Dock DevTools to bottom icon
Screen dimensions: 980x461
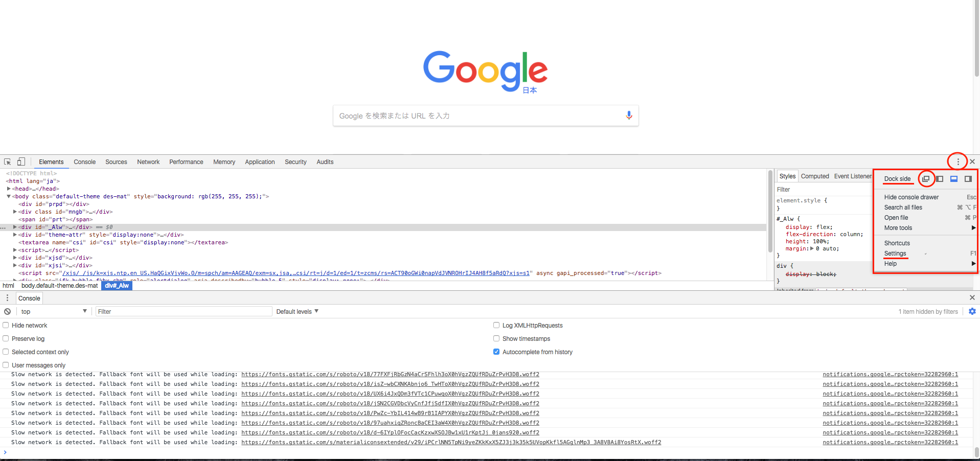(x=954, y=179)
